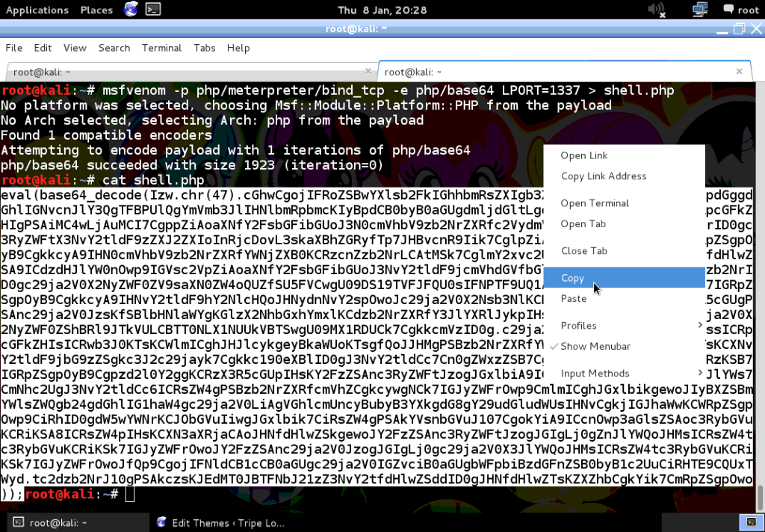Select Close Tab from context menu
The image size is (765, 532).
tap(624, 251)
